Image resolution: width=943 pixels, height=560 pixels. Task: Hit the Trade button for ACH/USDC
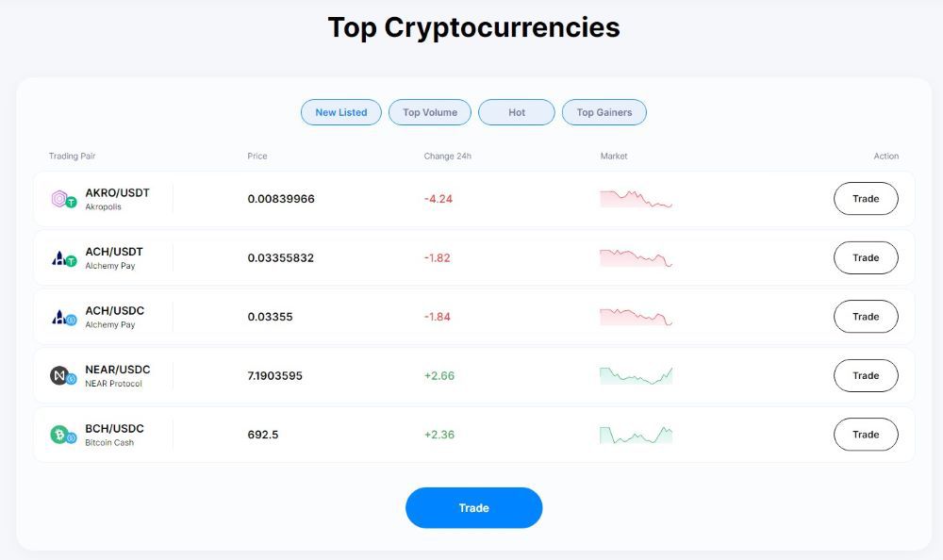(x=866, y=317)
